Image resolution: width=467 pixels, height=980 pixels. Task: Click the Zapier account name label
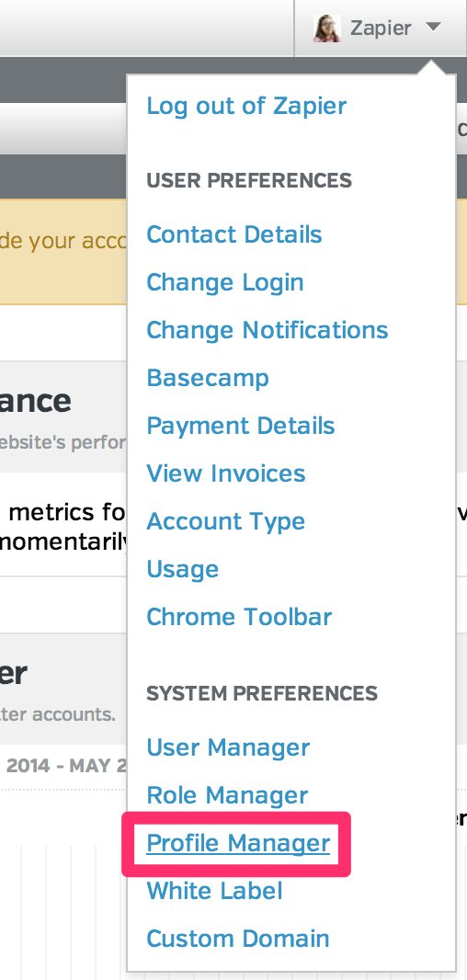(x=381, y=28)
